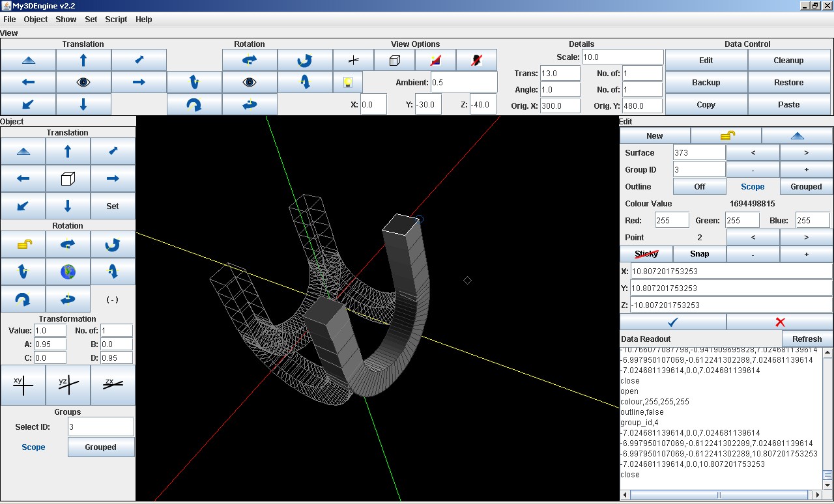Increase Group ID with the + button

click(x=806, y=169)
